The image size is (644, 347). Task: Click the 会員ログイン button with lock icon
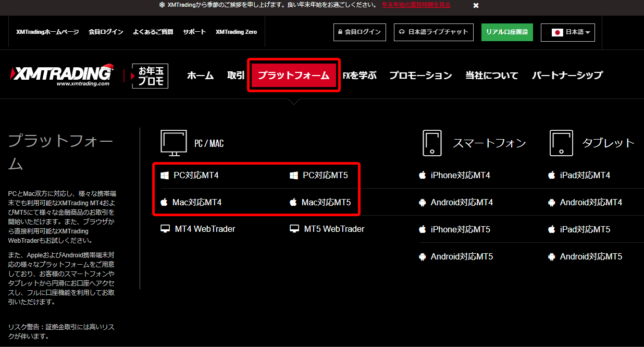tap(360, 32)
